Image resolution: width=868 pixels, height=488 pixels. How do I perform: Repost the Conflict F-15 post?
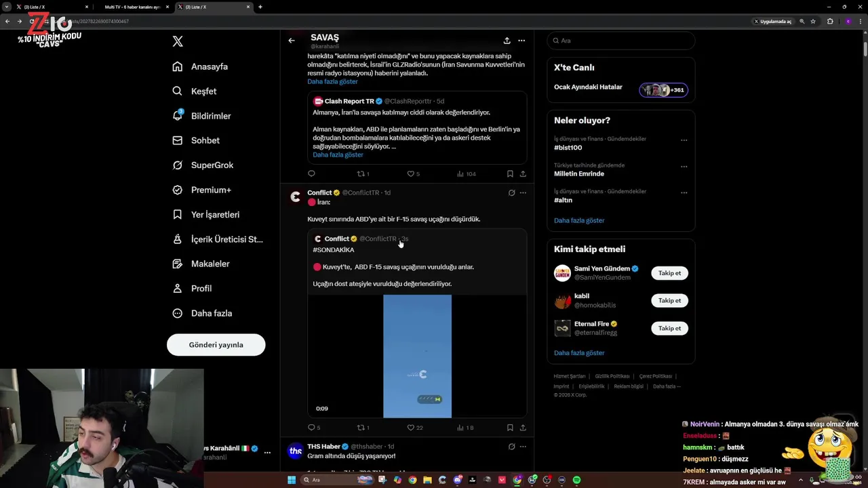(363, 428)
